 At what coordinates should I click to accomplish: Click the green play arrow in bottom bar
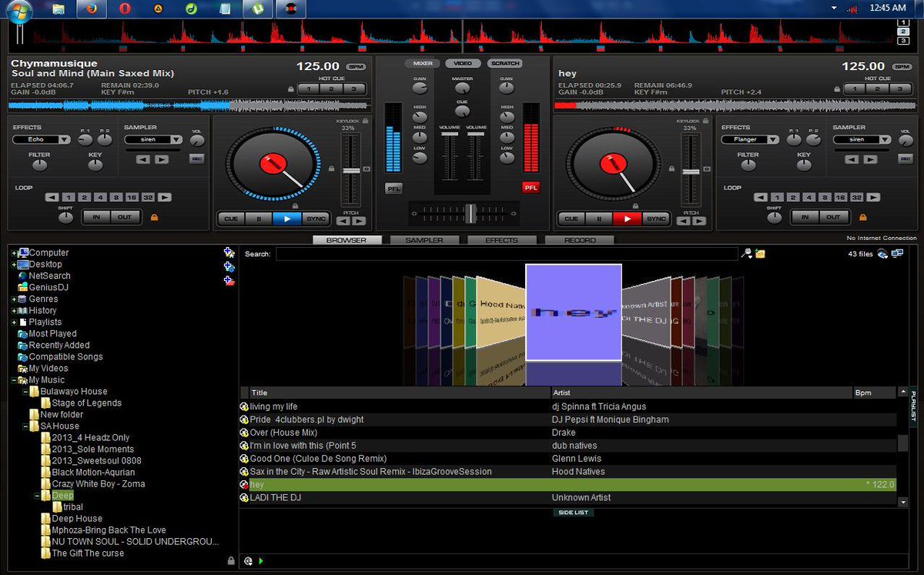point(262,561)
